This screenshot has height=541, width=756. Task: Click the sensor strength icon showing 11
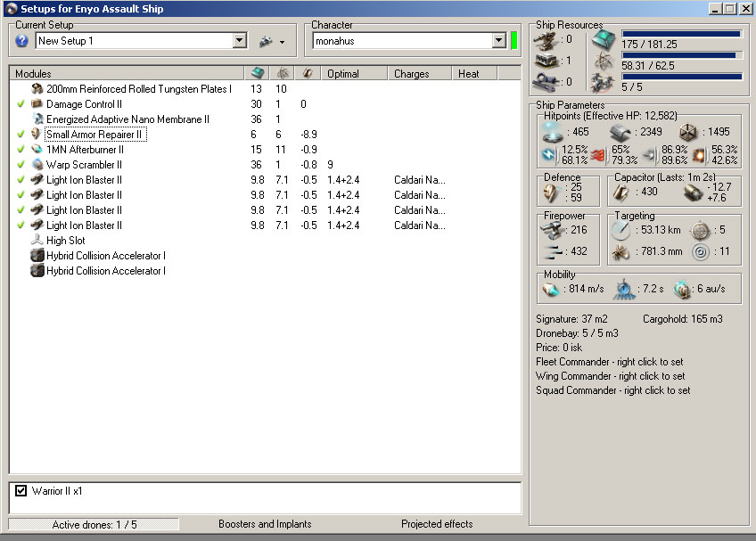pyautogui.click(x=701, y=251)
